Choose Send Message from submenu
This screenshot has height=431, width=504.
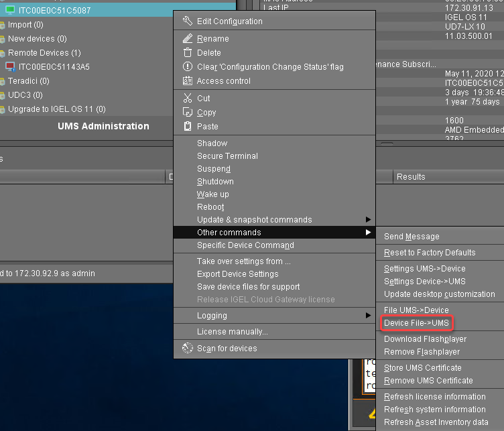(x=412, y=237)
